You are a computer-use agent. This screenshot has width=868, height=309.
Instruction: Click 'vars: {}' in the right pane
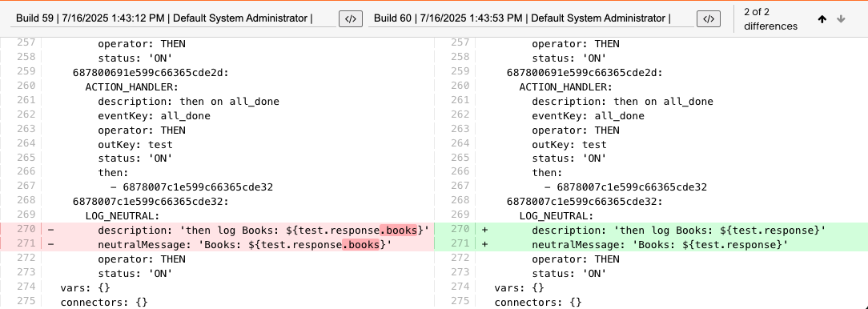pyautogui.click(x=519, y=288)
